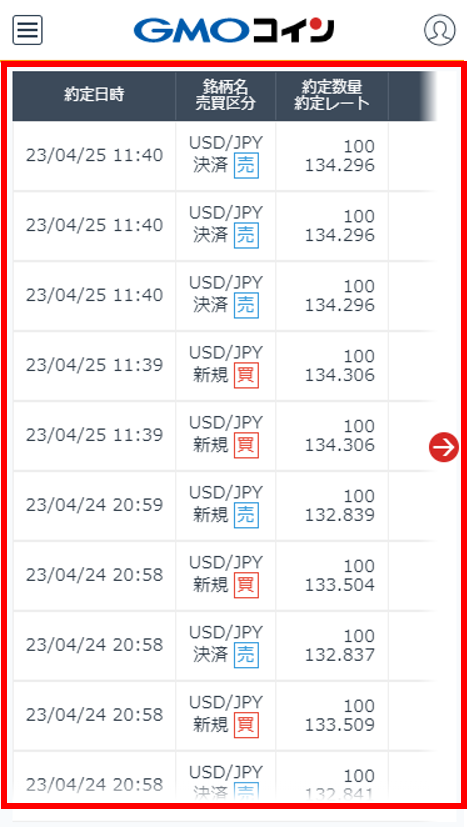
Task: Click 買 badge on the 133.504 row
Action: 246,585
